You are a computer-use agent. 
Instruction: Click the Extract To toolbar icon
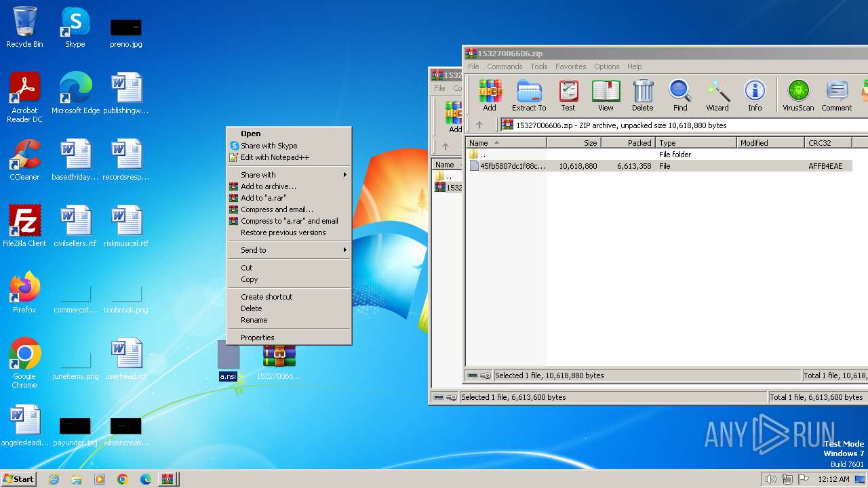[x=529, y=95]
